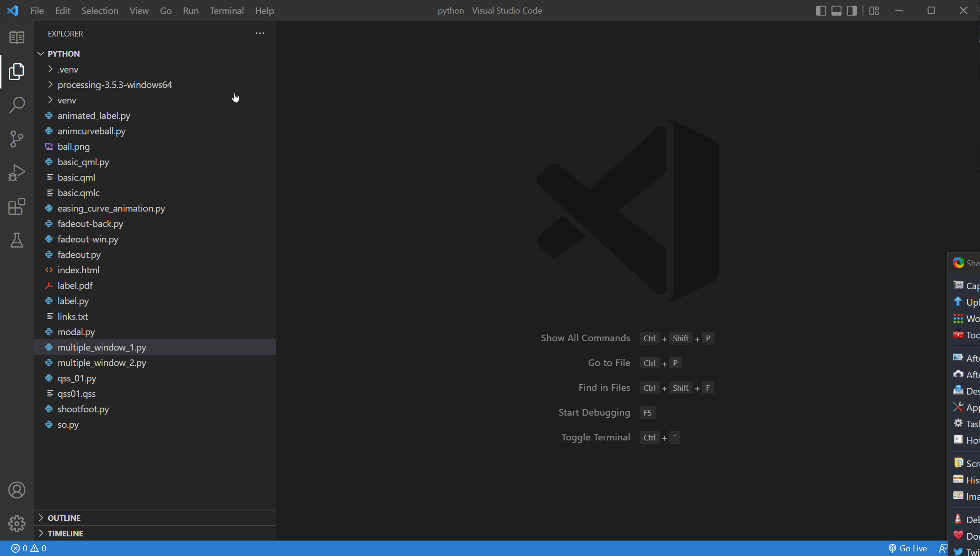Click Go to File shortcut link

[x=609, y=362]
